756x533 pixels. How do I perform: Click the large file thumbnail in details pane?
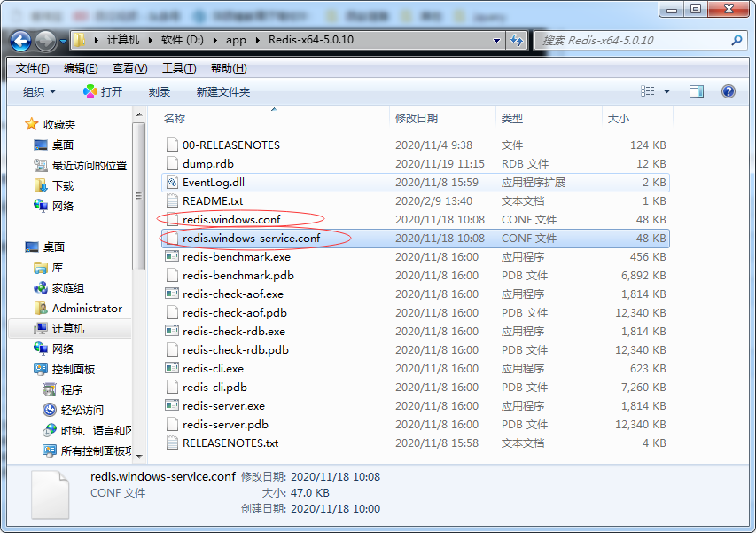click(x=51, y=494)
